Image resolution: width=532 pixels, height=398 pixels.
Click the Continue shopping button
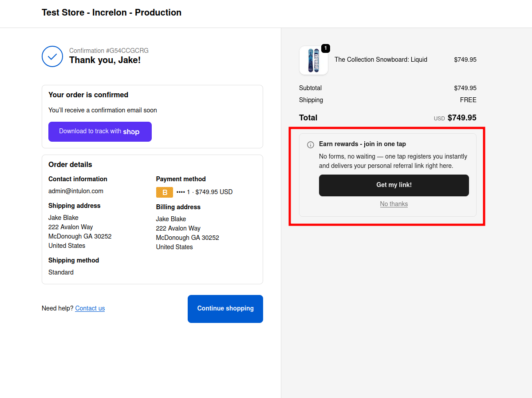225,309
